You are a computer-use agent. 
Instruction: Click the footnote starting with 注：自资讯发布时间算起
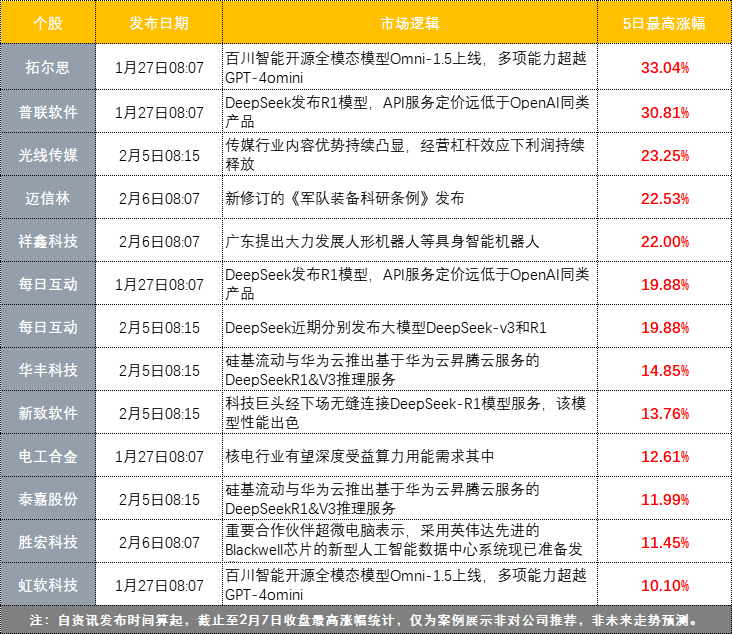coord(364,620)
